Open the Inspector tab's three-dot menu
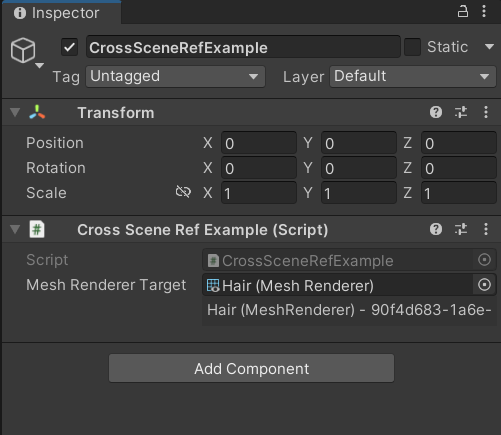The width and height of the screenshot is (501, 435). point(484,12)
